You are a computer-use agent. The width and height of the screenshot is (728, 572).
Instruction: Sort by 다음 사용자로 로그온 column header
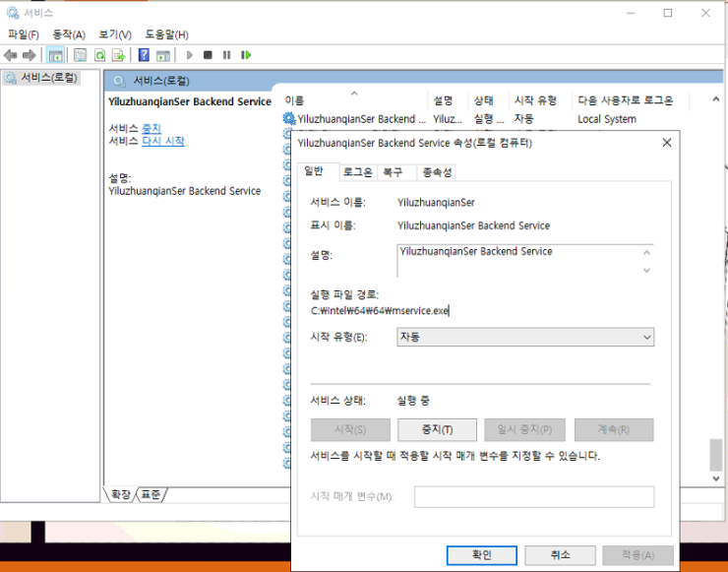631,100
